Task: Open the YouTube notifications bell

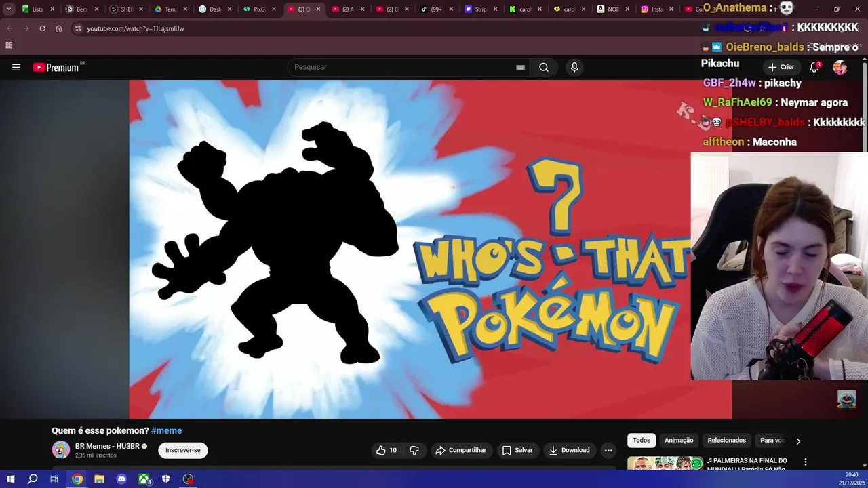Action: tap(815, 67)
